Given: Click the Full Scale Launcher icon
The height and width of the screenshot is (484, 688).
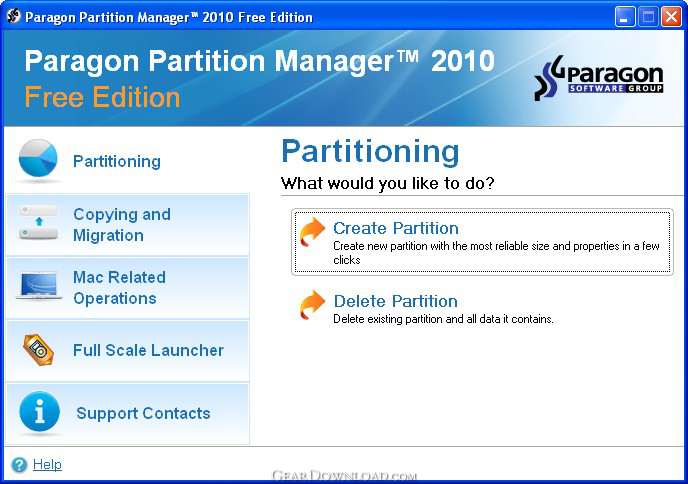Looking at the screenshot, I should tap(39, 350).
